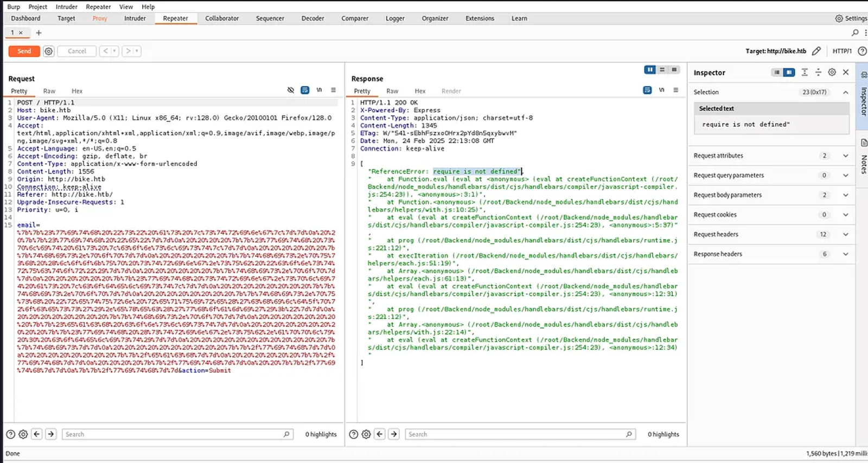Switch to the Proxy tab

(100, 18)
